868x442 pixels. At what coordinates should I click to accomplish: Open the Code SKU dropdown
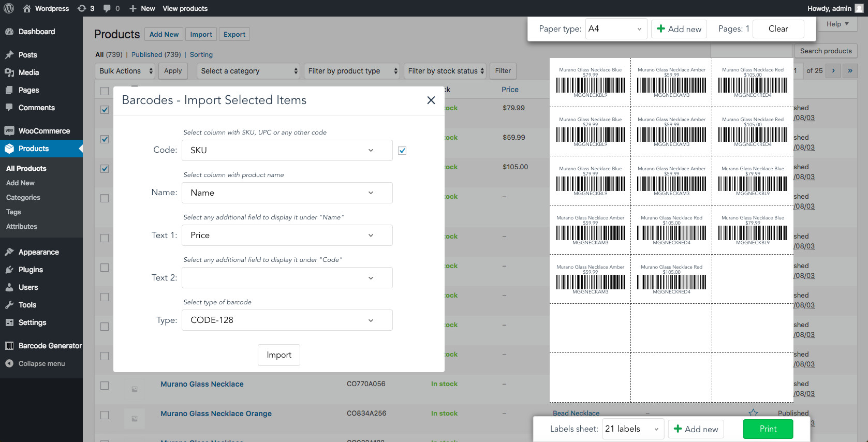(287, 150)
